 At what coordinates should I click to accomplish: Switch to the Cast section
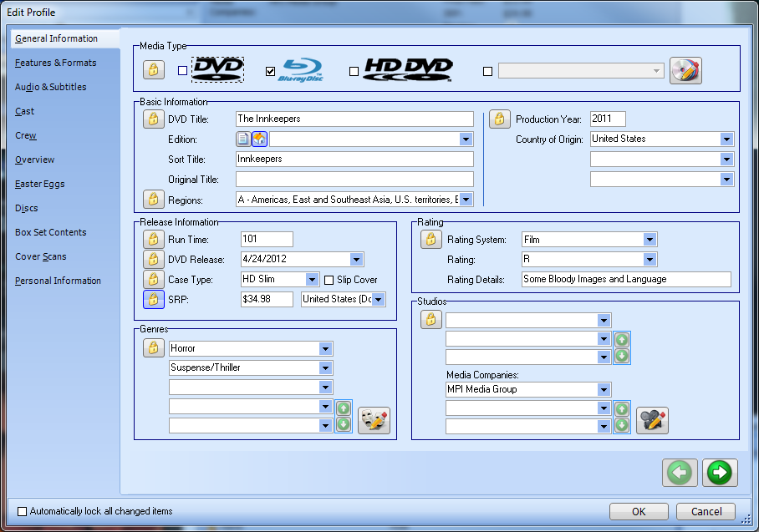pyautogui.click(x=25, y=111)
